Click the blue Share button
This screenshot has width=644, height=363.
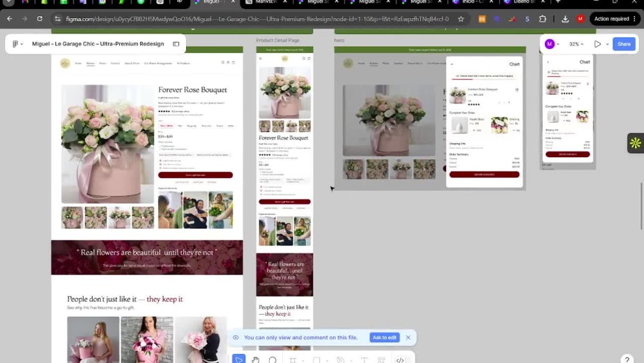tap(623, 44)
